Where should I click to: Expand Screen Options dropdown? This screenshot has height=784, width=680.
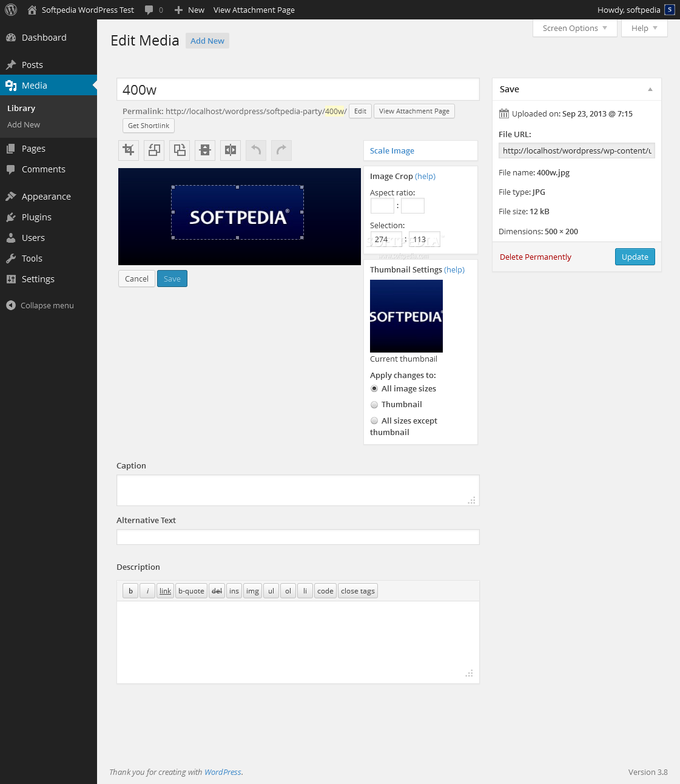point(574,28)
